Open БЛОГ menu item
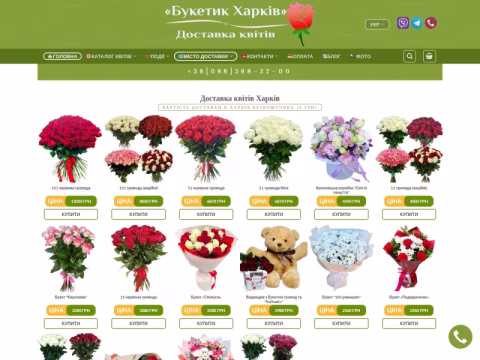 pyautogui.click(x=331, y=56)
